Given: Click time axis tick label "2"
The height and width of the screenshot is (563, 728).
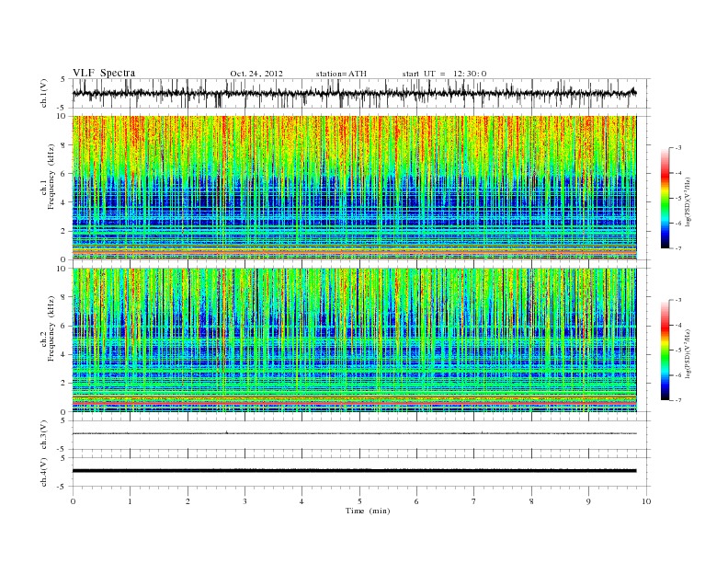Looking at the screenshot, I should [x=188, y=501].
